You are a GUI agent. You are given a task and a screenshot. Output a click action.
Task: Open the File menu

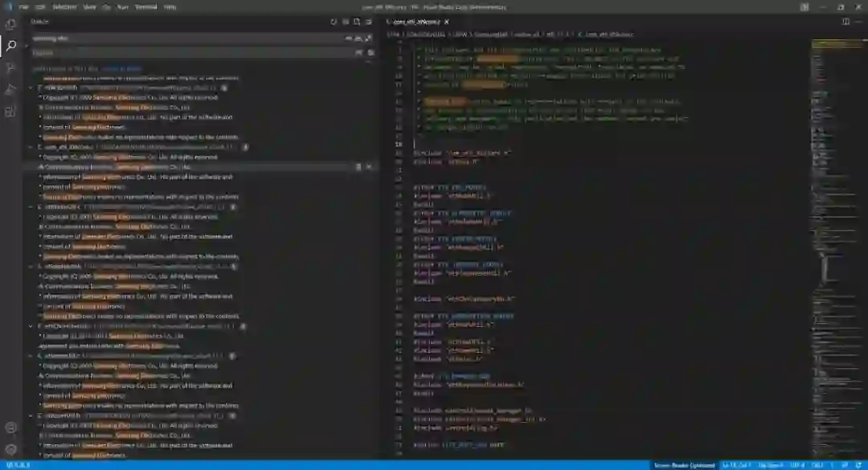[23, 7]
